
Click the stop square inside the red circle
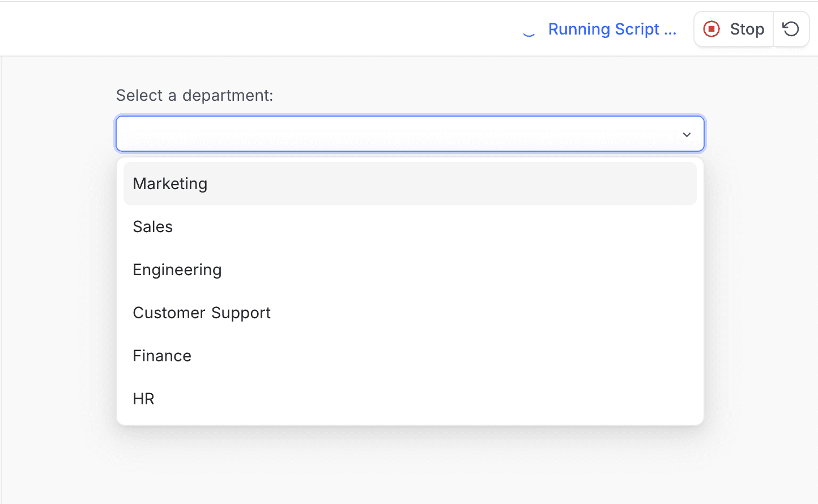tap(712, 29)
